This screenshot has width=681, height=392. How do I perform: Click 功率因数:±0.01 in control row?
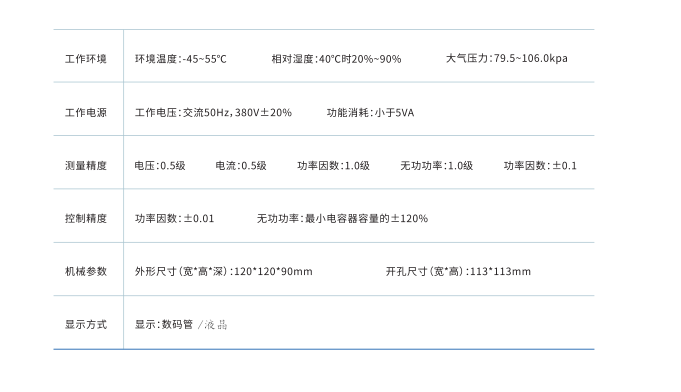tap(175, 218)
